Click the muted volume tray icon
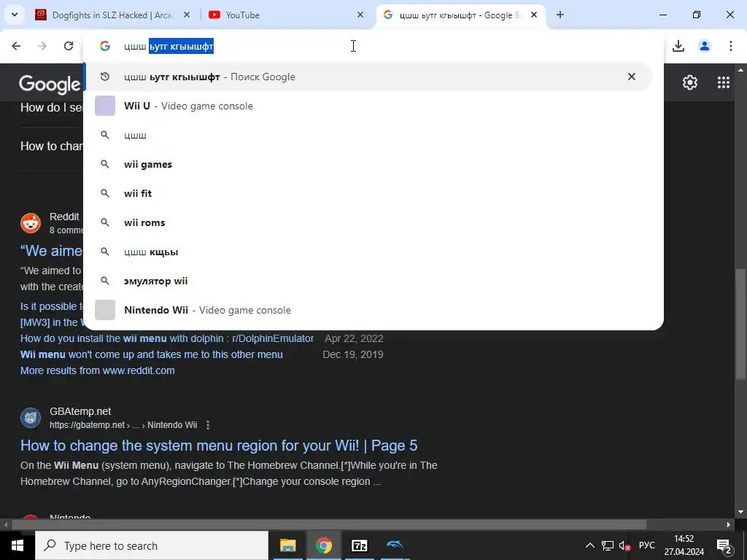 pyautogui.click(x=624, y=545)
